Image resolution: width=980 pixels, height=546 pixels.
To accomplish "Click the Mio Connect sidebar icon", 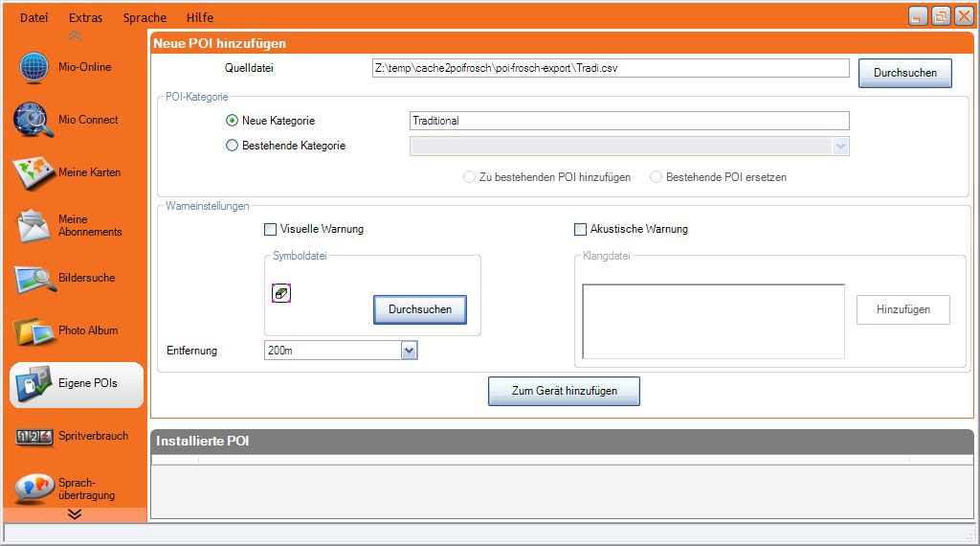I will pyautogui.click(x=33, y=121).
